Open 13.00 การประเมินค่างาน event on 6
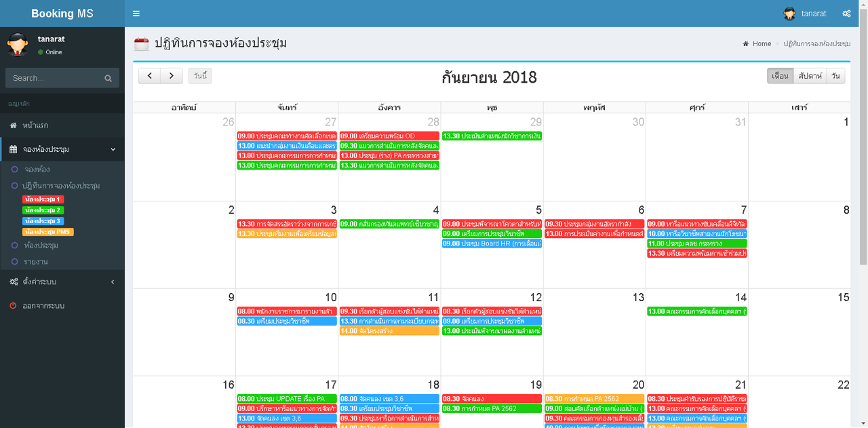This screenshot has height=428, width=868. click(595, 233)
